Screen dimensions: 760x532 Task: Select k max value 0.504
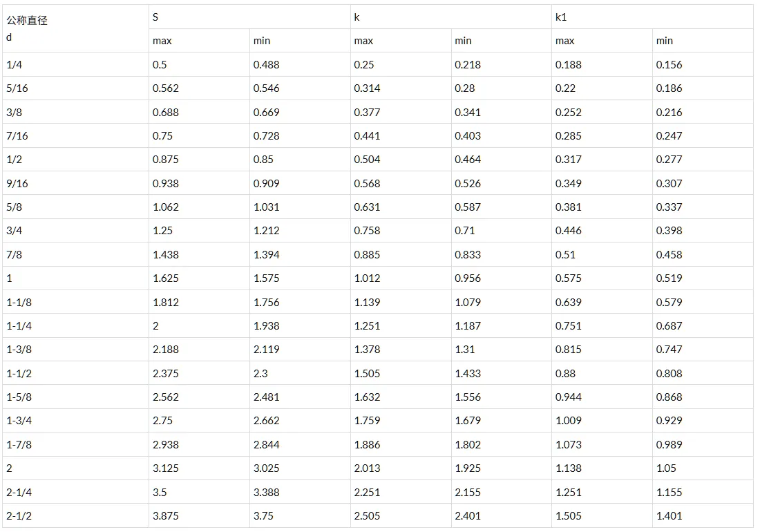pyautogui.click(x=367, y=160)
